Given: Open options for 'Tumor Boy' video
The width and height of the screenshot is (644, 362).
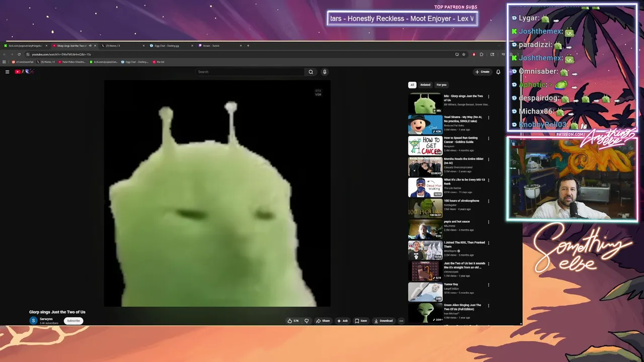Looking at the screenshot, I should 489,285.
